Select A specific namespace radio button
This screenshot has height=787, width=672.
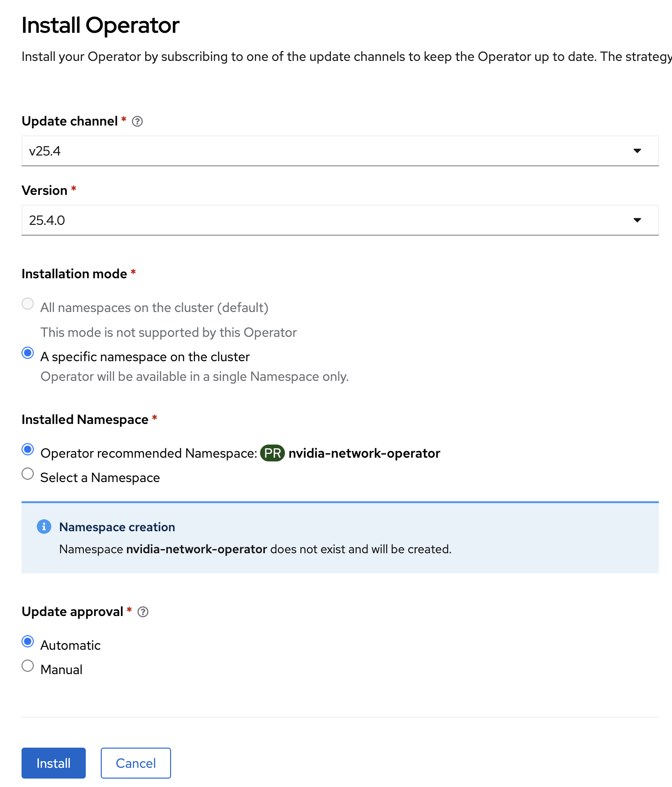[28, 353]
